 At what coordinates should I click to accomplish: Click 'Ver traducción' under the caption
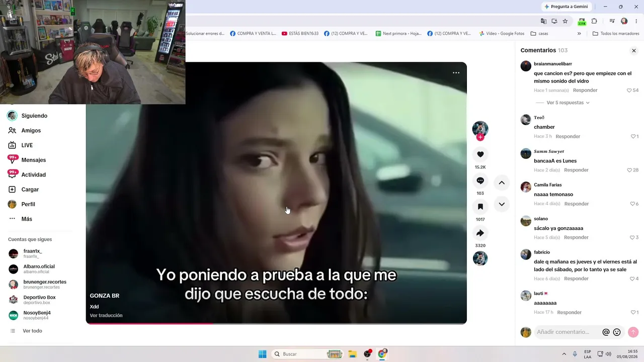106,315
